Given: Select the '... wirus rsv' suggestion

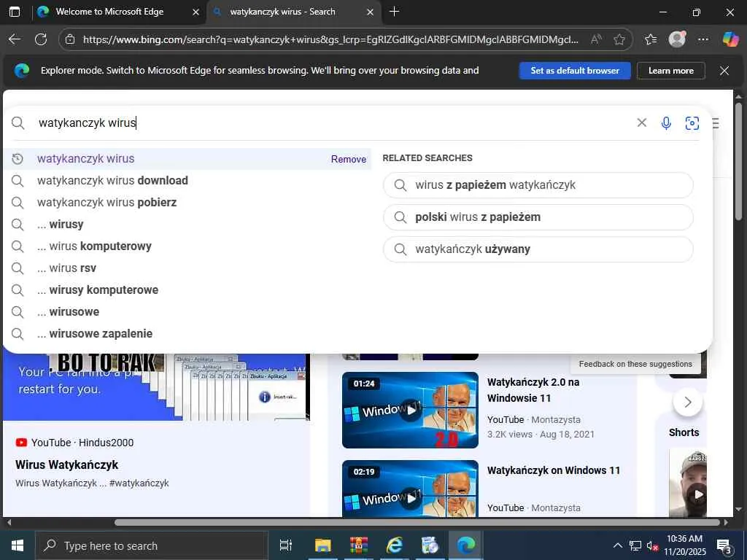Looking at the screenshot, I should (x=187, y=268).
